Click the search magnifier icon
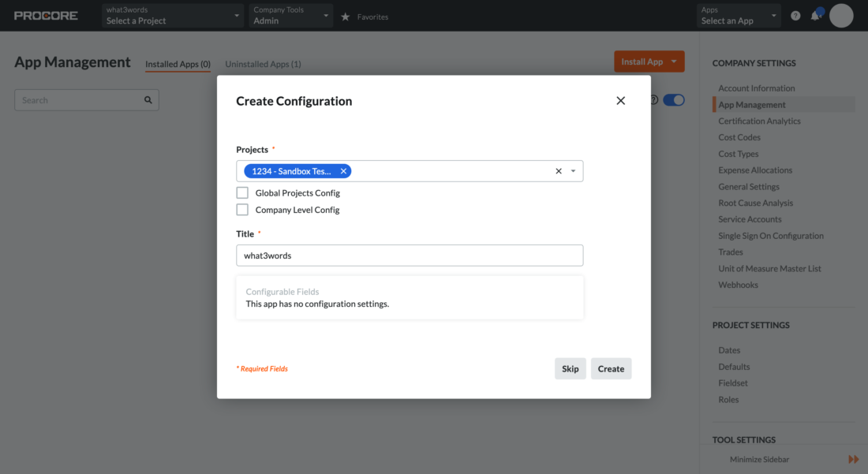 (148, 100)
